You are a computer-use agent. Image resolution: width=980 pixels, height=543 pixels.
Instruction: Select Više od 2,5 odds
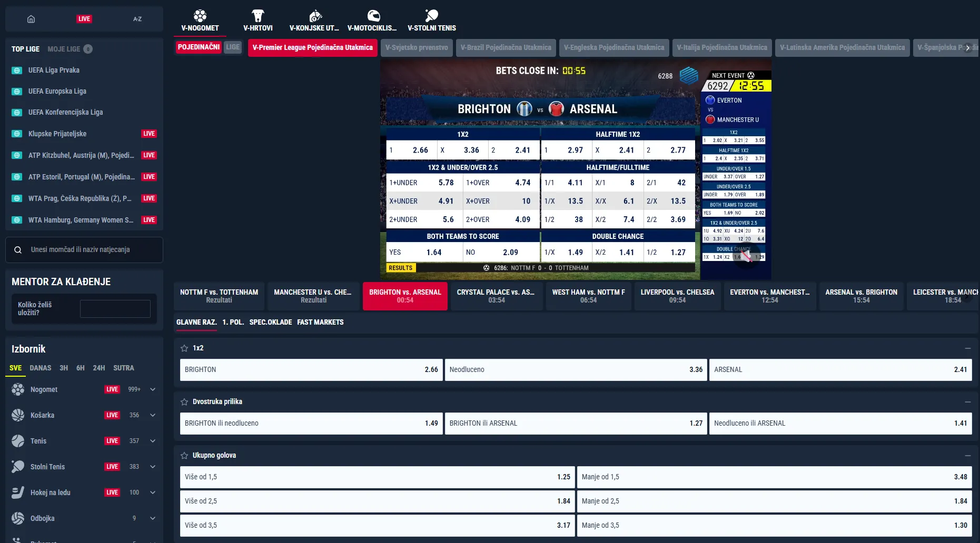[x=378, y=501]
